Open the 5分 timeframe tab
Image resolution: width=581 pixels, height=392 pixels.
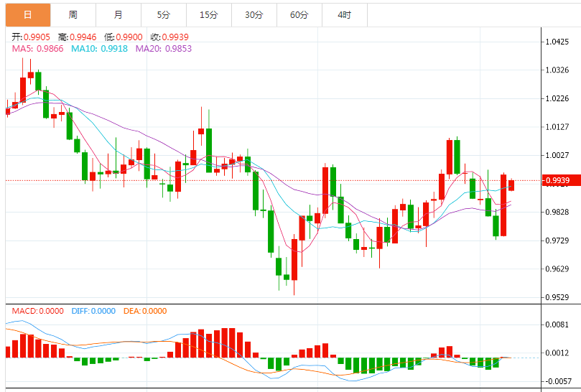click(x=164, y=15)
